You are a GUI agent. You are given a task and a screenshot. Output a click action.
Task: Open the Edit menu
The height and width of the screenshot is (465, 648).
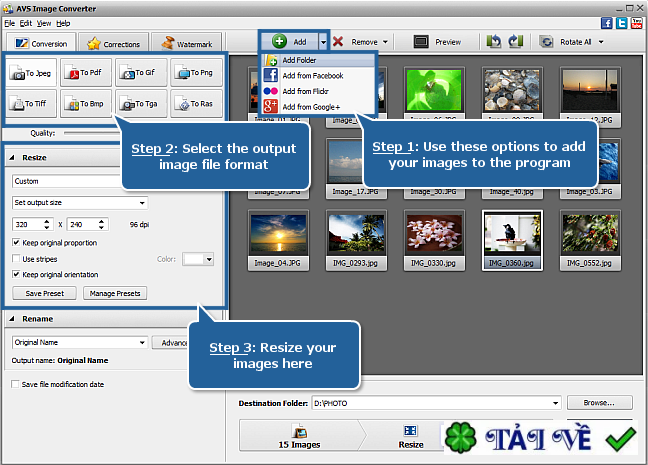26,23
